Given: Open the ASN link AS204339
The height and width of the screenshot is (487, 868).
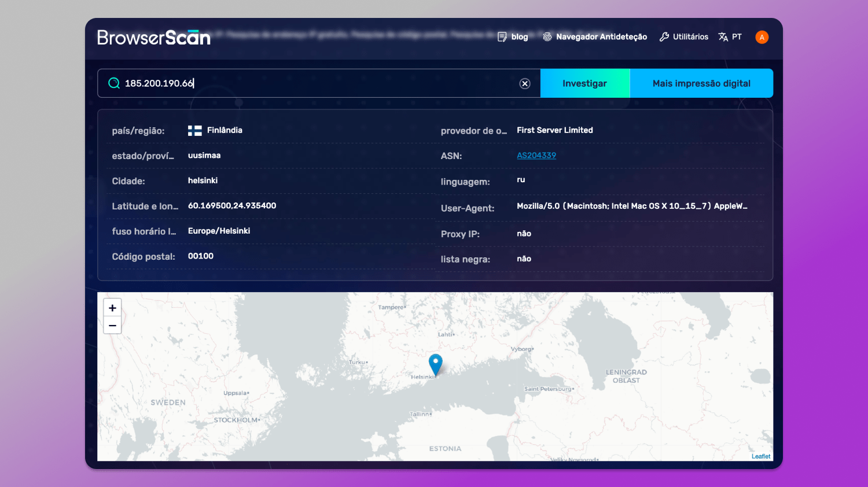Looking at the screenshot, I should pos(536,155).
